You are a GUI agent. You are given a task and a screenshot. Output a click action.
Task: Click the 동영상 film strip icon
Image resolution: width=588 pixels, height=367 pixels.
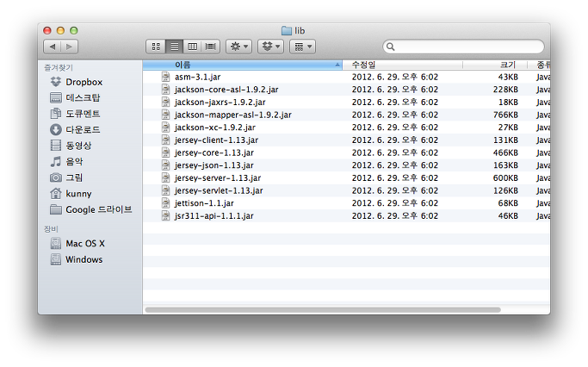[55, 146]
